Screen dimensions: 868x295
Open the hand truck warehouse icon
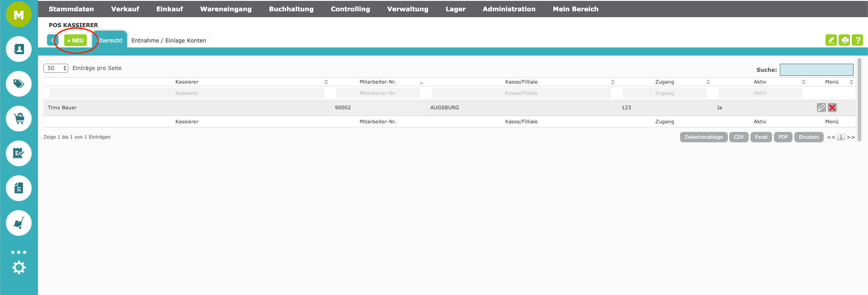coord(19,223)
